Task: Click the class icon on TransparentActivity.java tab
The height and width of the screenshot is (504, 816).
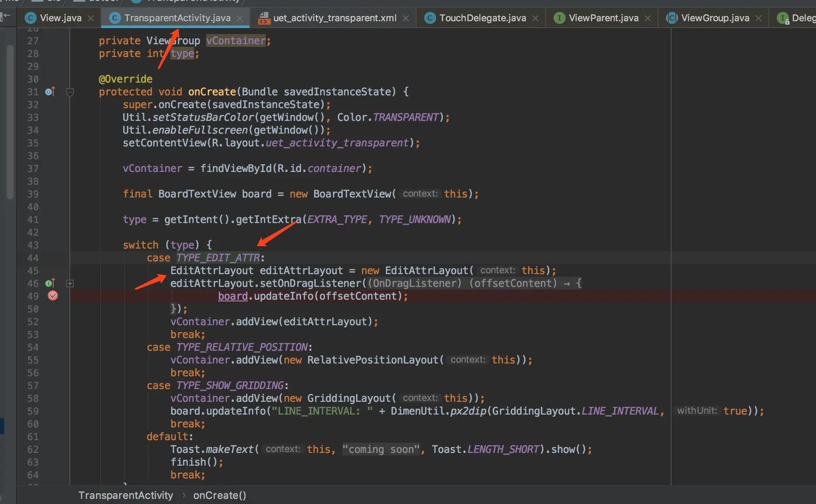Action: tap(115, 18)
